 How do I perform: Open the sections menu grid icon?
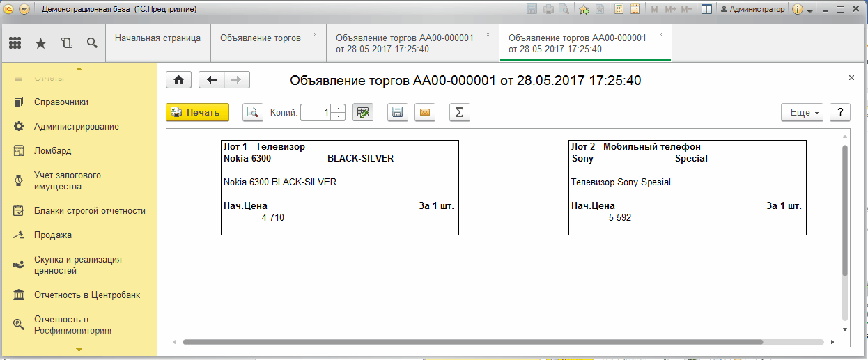(15, 43)
